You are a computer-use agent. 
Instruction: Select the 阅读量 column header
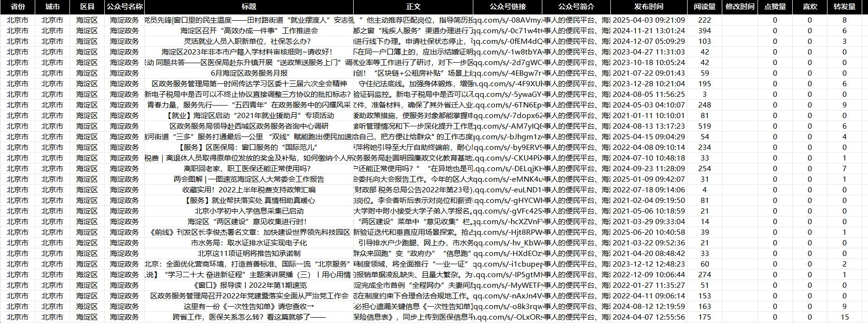(x=704, y=7)
